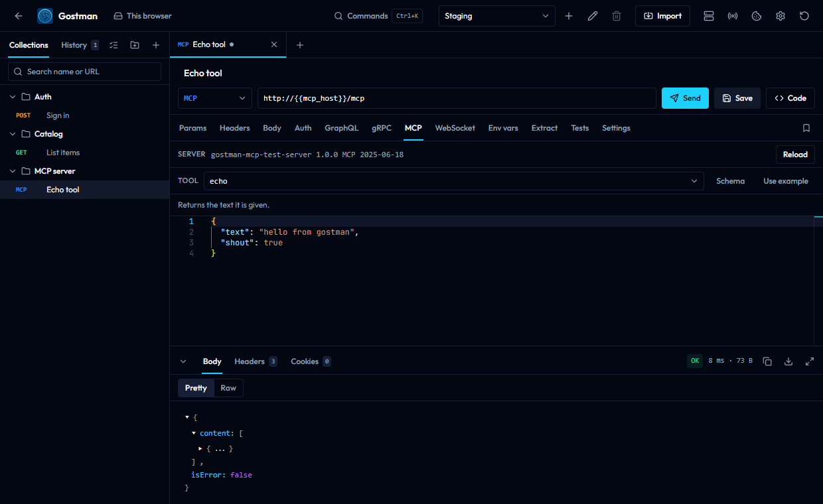
Task: Click the request URL input field
Action: click(x=457, y=98)
